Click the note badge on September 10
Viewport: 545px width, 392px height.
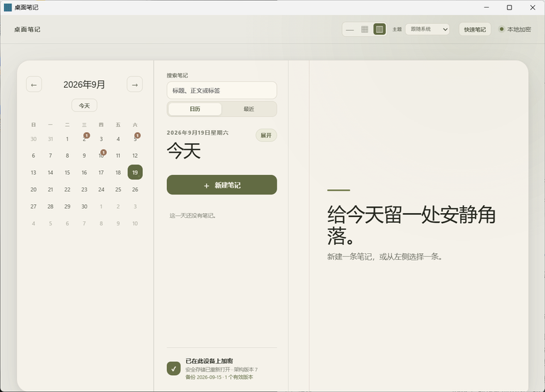[x=104, y=152]
